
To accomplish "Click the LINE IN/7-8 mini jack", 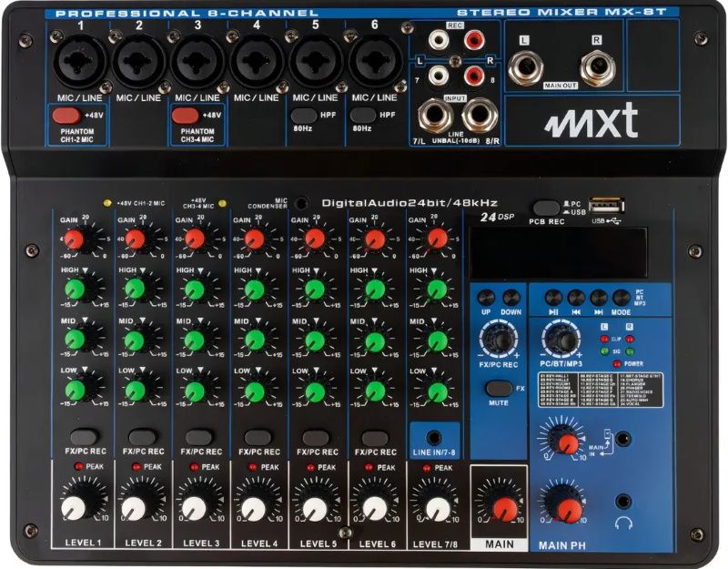I will click(434, 437).
